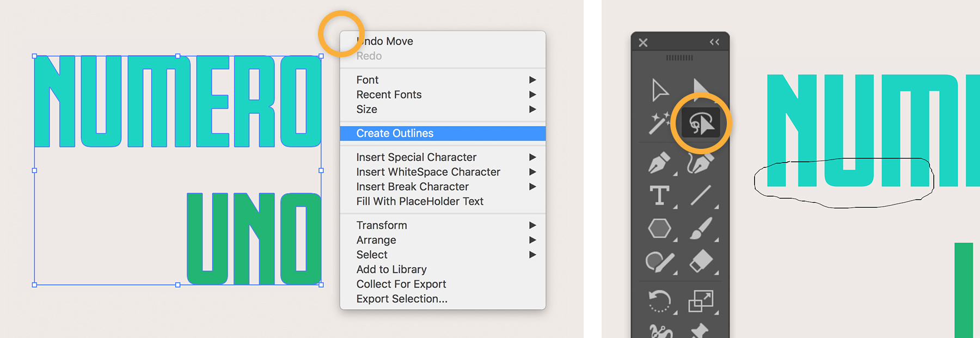This screenshot has width=980, height=338.
Task: Click Export Selection... menu entry
Action: 402,299
